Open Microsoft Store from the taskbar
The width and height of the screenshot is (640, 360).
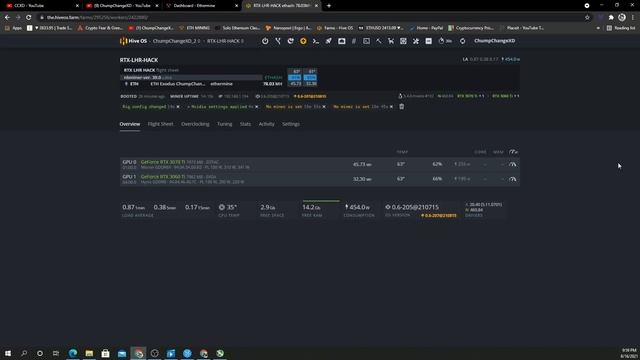tap(105, 353)
